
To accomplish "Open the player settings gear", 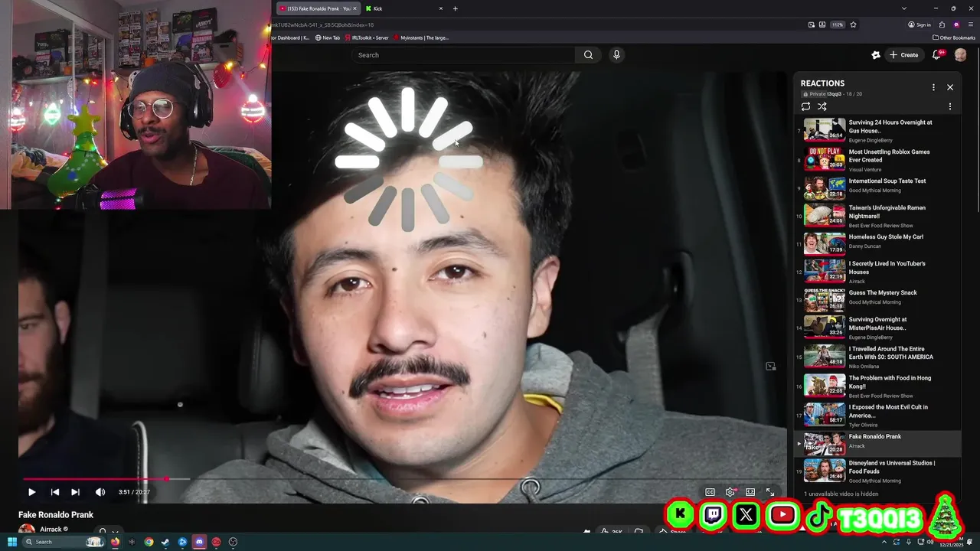I will 730,492.
